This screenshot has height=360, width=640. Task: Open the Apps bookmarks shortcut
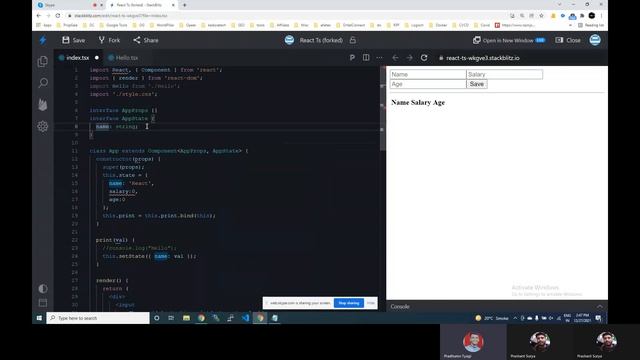point(44,25)
